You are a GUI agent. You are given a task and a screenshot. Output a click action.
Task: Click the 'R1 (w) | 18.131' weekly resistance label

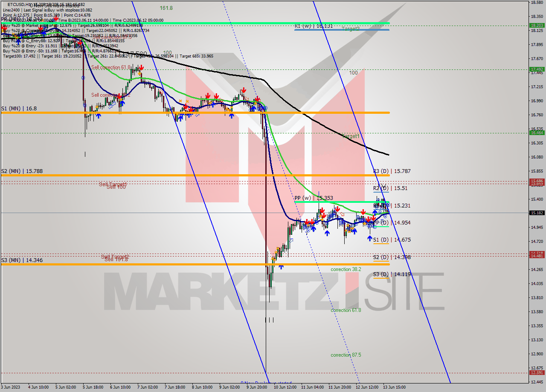[314, 26]
